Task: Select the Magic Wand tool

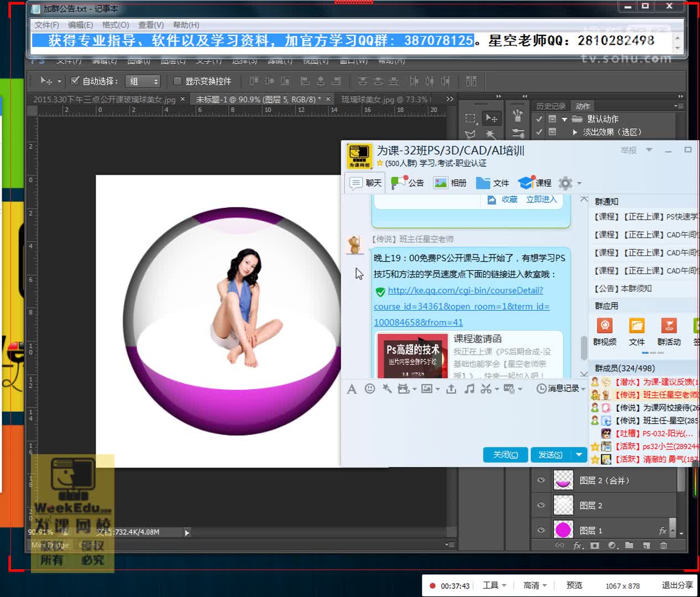Action: tap(491, 134)
